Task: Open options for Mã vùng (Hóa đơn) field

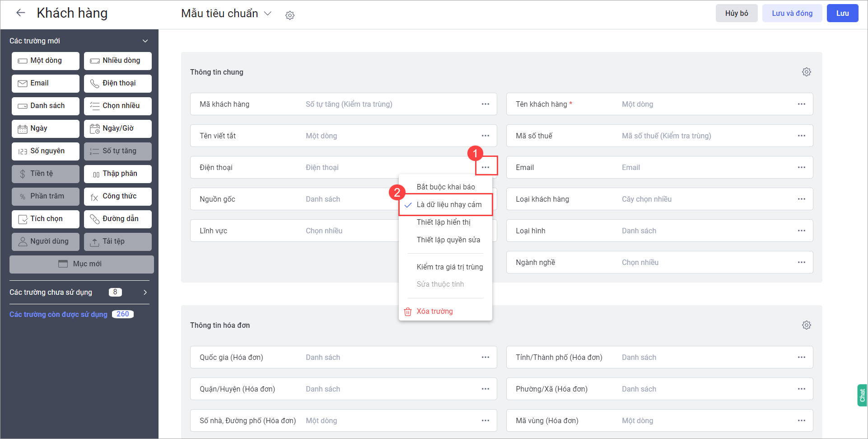Action: [x=802, y=420]
